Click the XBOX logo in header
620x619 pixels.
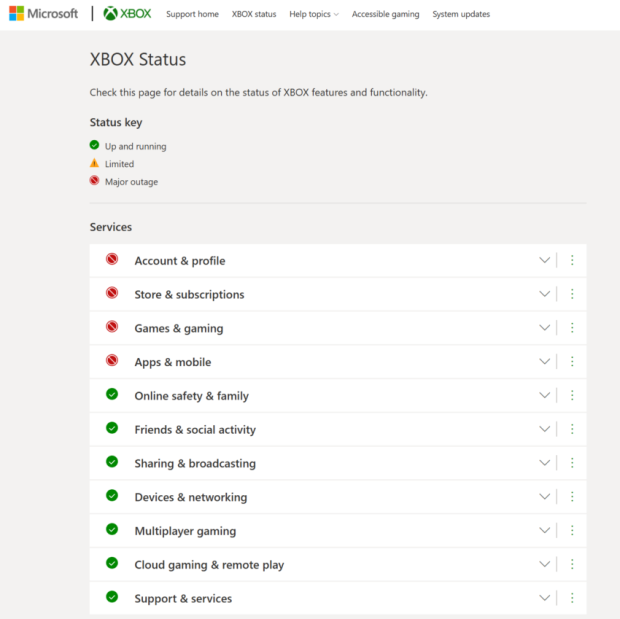tap(127, 13)
